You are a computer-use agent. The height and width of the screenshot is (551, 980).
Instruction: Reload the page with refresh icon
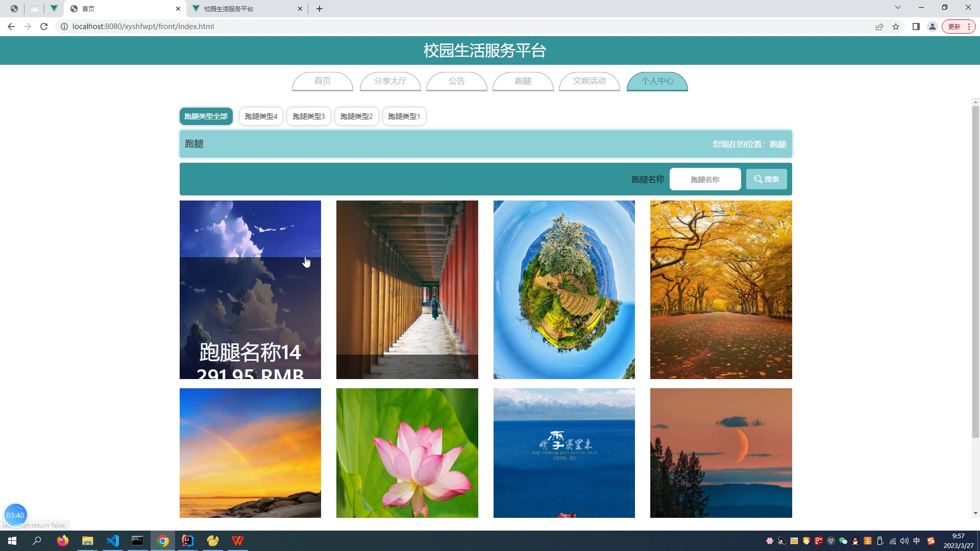(x=44, y=27)
